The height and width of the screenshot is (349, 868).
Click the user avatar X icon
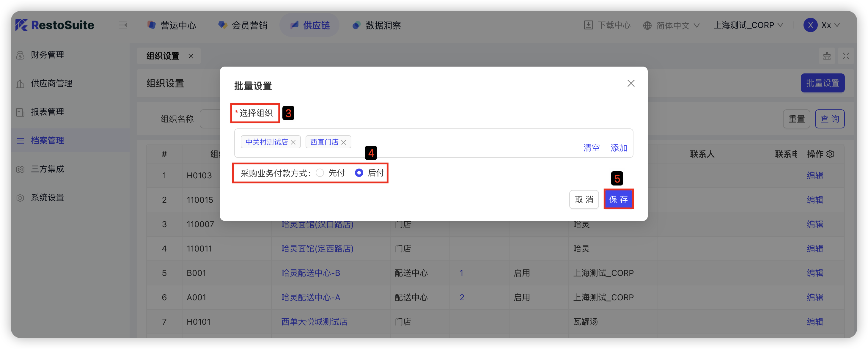tap(810, 25)
